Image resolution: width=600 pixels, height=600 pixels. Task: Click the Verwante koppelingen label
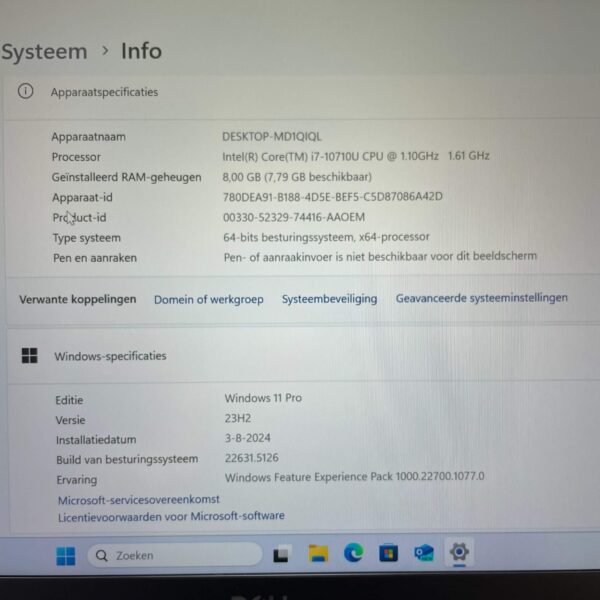tap(78, 299)
